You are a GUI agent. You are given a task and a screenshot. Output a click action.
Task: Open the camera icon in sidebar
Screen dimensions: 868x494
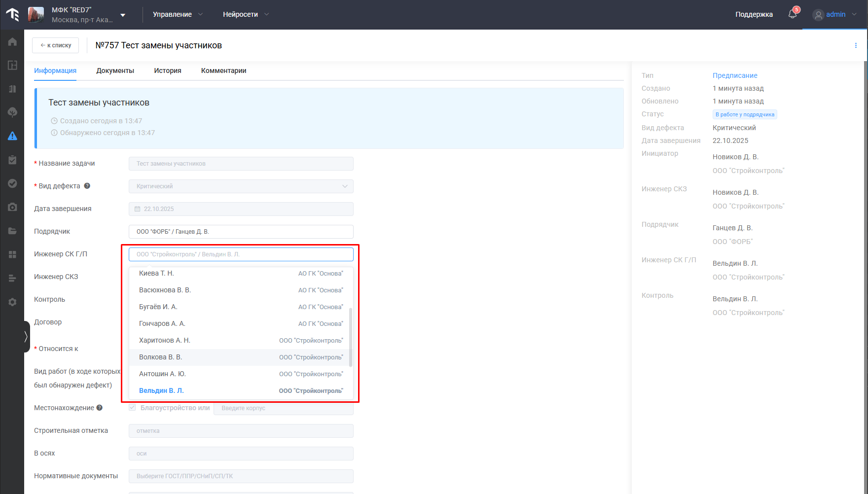coord(12,207)
